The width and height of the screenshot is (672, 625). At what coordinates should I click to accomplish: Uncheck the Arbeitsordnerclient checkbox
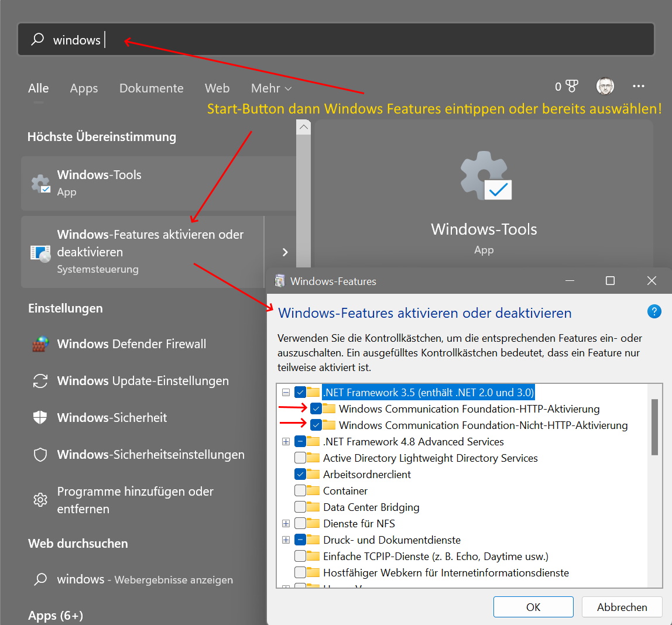[x=300, y=474]
